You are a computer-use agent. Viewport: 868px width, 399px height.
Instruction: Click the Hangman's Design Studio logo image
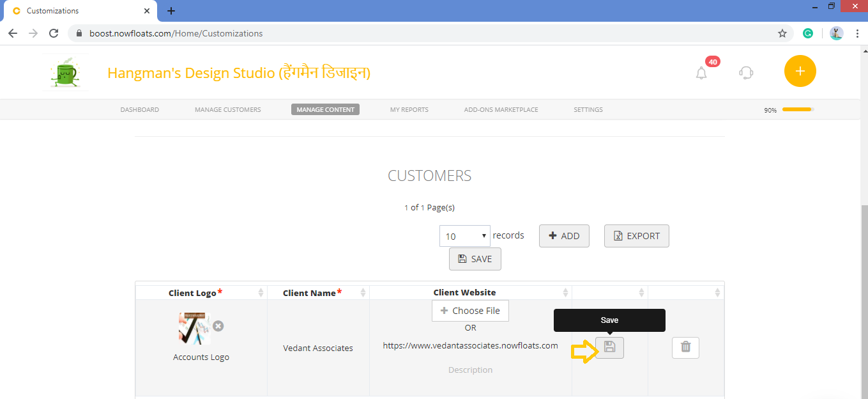click(64, 72)
